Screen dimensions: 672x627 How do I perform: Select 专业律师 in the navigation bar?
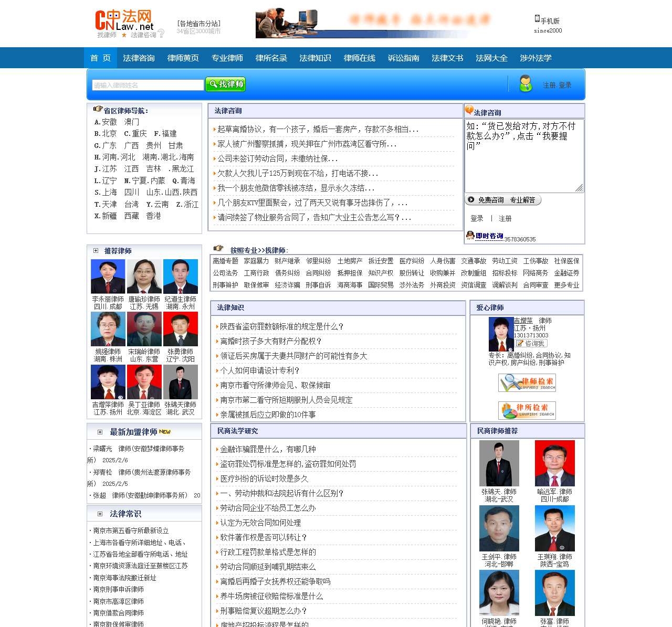click(227, 58)
